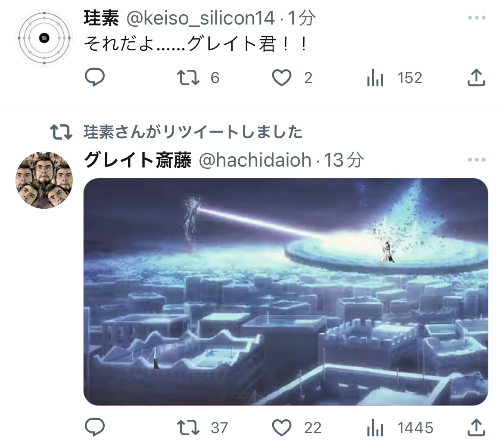
Task: Open グレイト斎藤's avatar with many faces
Action: tap(44, 180)
